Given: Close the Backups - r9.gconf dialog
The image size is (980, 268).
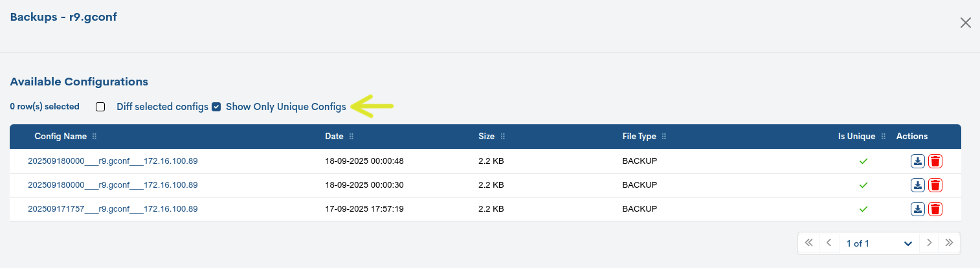Looking at the screenshot, I should point(965,23).
